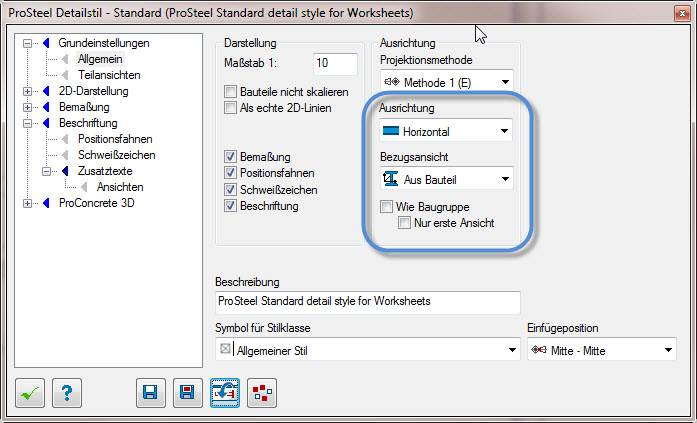Enable Als echte 2D-Linien checkbox
This screenshot has width=697, height=423.
[x=230, y=108]
